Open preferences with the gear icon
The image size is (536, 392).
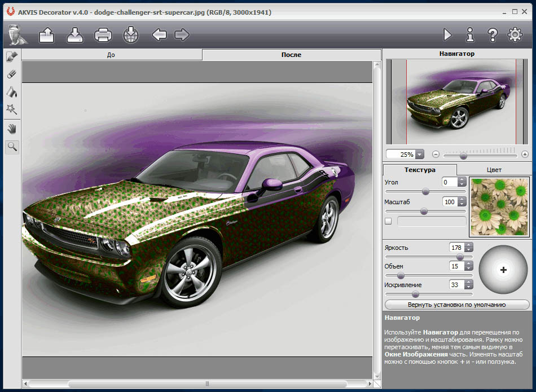click(515, 34)
